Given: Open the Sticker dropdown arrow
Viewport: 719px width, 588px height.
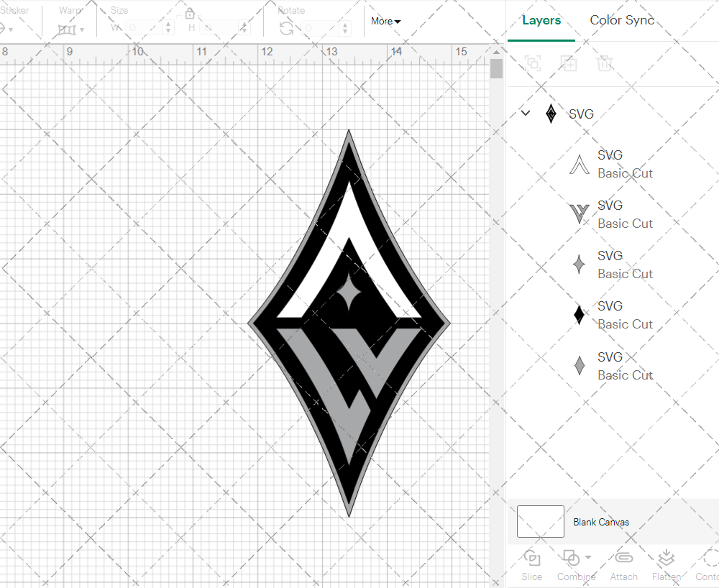Looking at the screenshot, I should 11,30.
